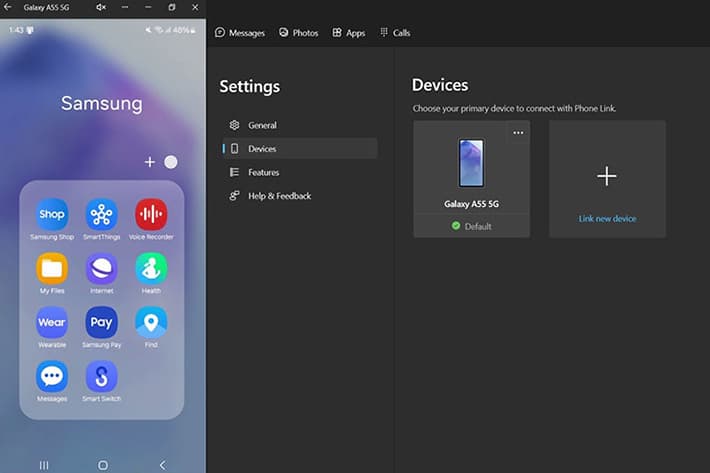Screen dimensions: 710x473
Task: Open the Samsung Health app
Action: pos(151,268)
